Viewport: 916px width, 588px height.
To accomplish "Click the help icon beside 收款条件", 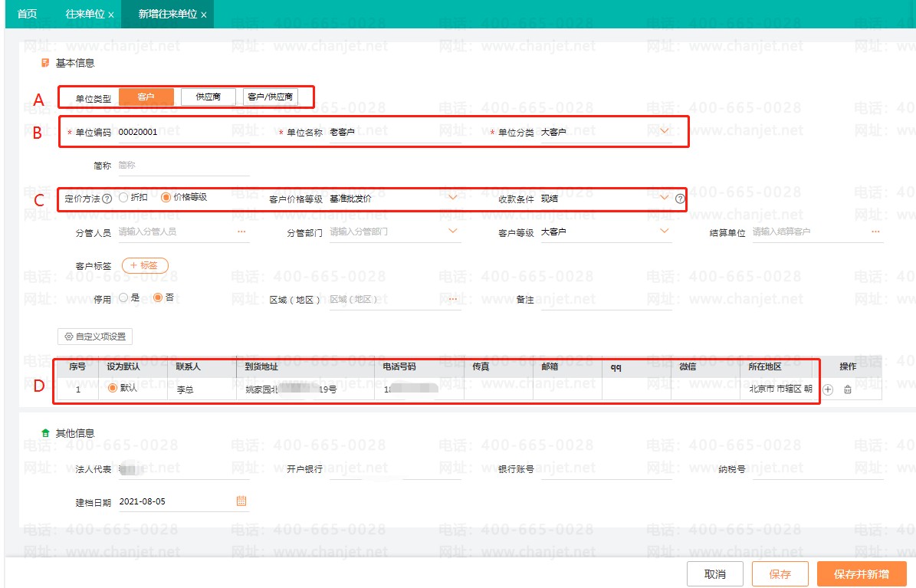I will coord(680,199).
